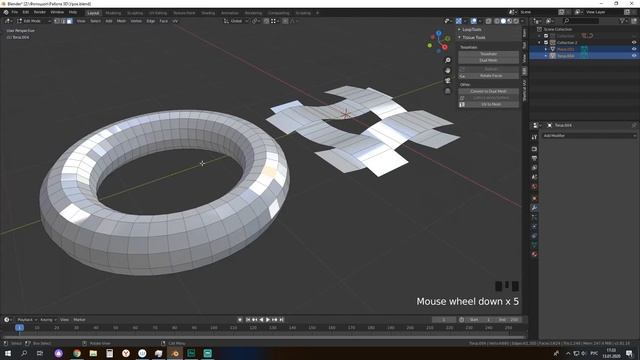640x360 pixels.
Task: Open the Edge menu
Action: click(151, 21)
